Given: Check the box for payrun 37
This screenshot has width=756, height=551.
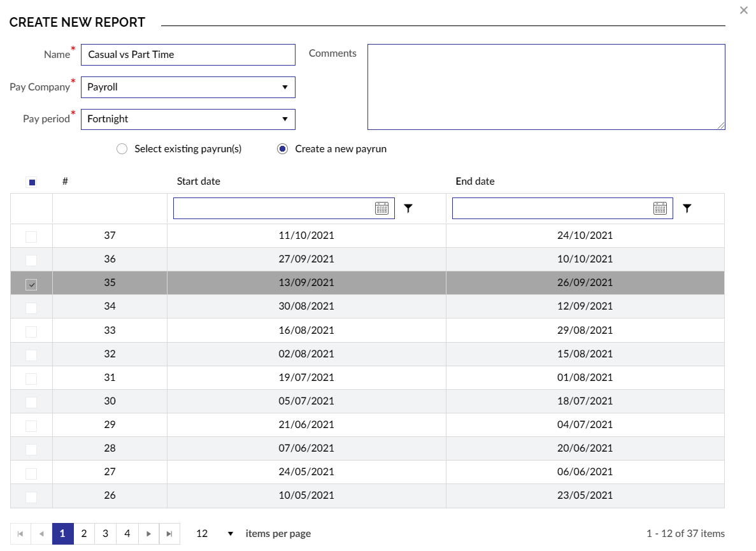Looking at the screenshot, I should pos(31,236).
